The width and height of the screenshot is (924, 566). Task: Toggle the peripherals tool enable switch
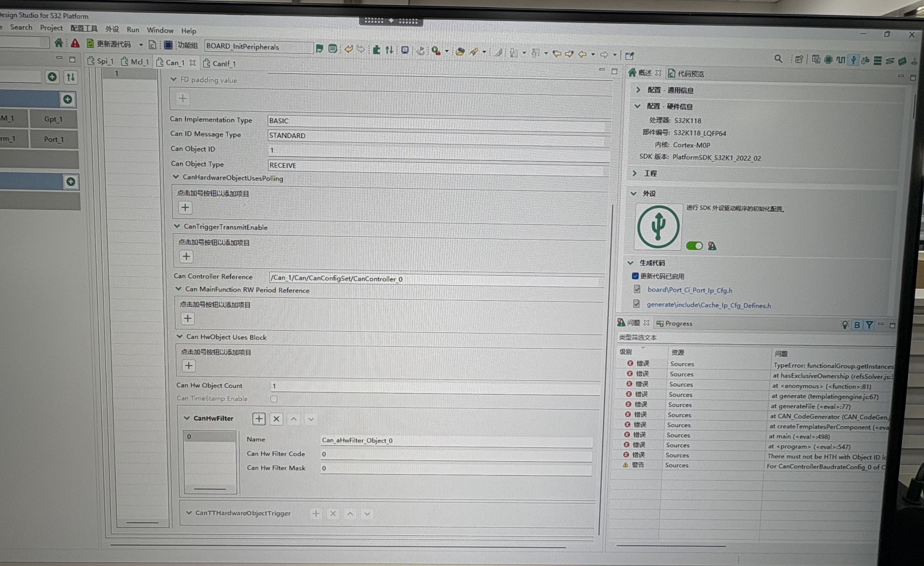click(x=694, y=245)
